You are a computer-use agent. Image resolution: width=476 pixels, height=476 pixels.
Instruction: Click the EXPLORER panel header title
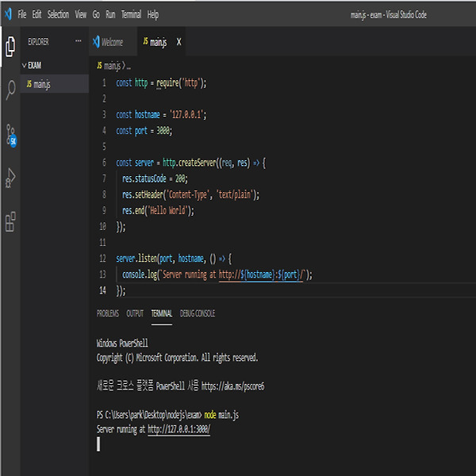38,41
